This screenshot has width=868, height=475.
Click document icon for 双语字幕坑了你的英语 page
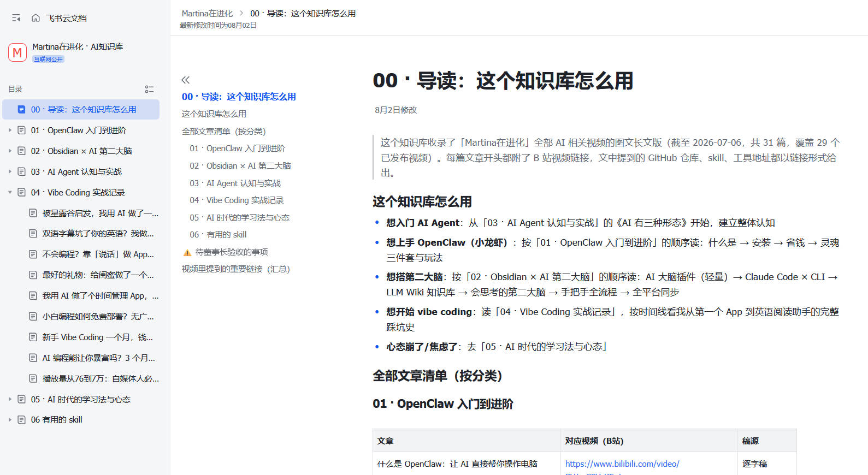pos(33,234)
